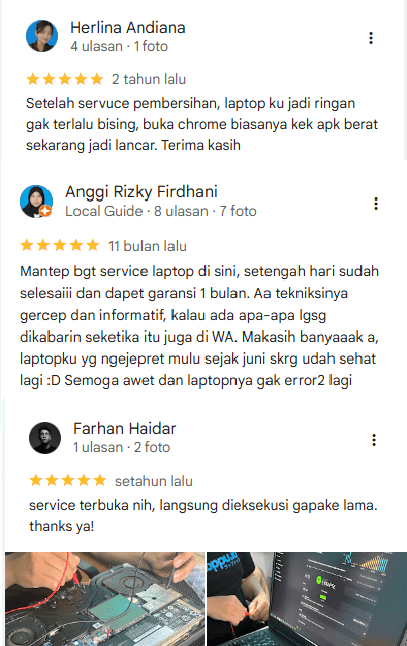Open the Anggi Rizky Firdhani name link
The height and width of the screenshot is (646, 407).
(141, 192)
